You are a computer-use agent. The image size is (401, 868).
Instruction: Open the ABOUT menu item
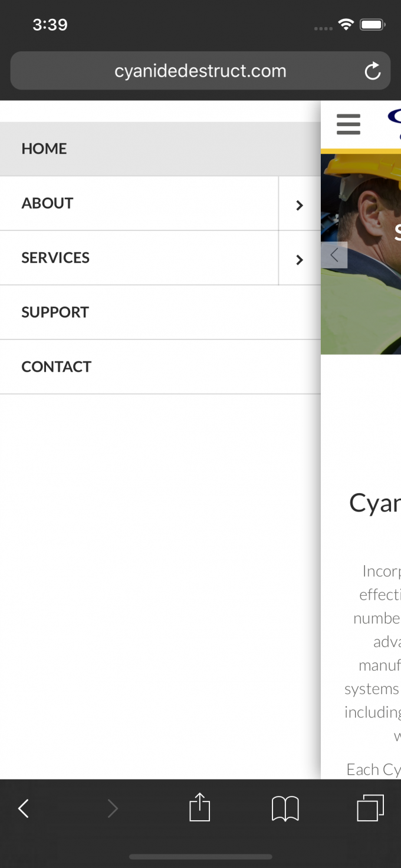click(139, 203)
